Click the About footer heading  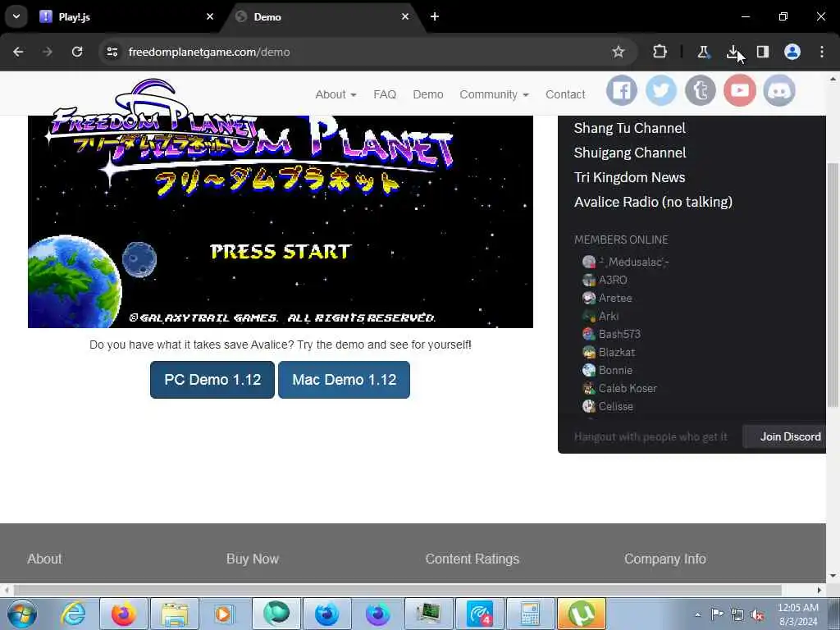pyautogui.click(x=44, y=559)
